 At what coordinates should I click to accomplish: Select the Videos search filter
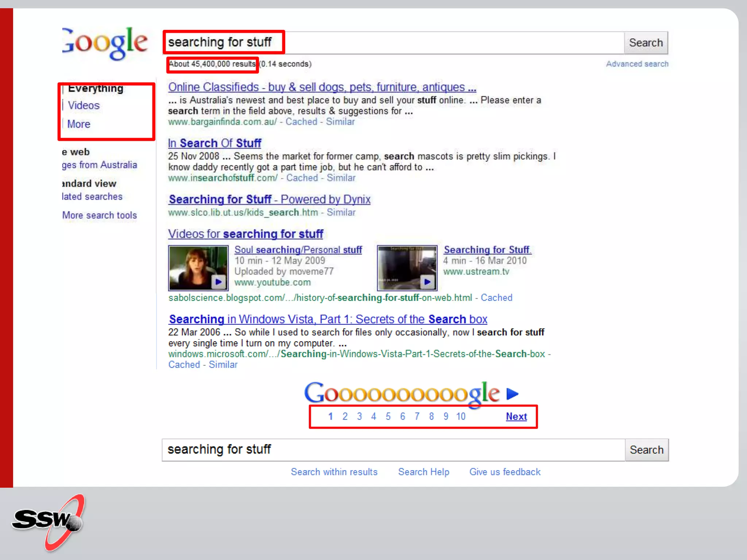pyautogui.click(x=84, y=105)
